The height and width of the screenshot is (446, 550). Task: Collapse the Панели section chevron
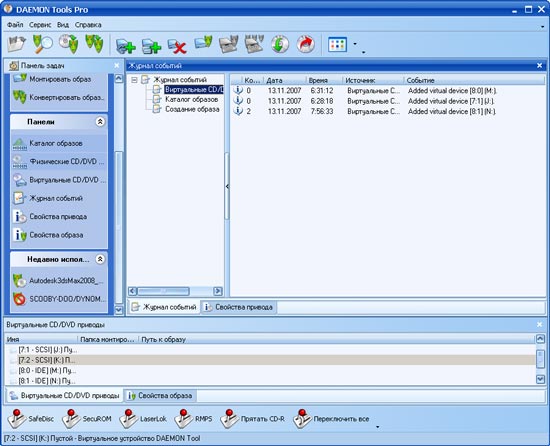click(x=100, y=122)
